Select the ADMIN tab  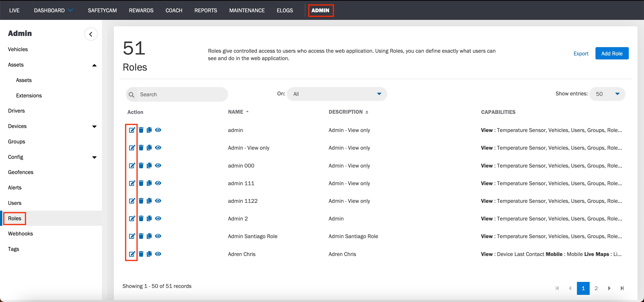(x=320, y=10)
